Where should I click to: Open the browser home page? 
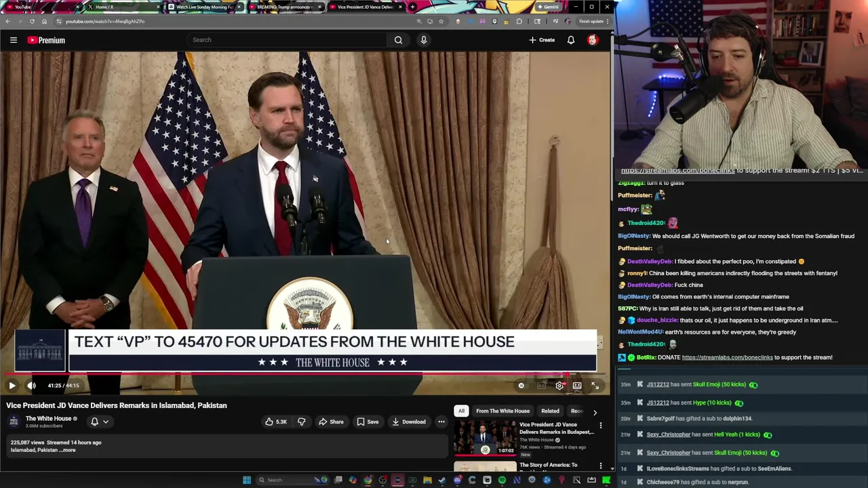tap(44, 21)
